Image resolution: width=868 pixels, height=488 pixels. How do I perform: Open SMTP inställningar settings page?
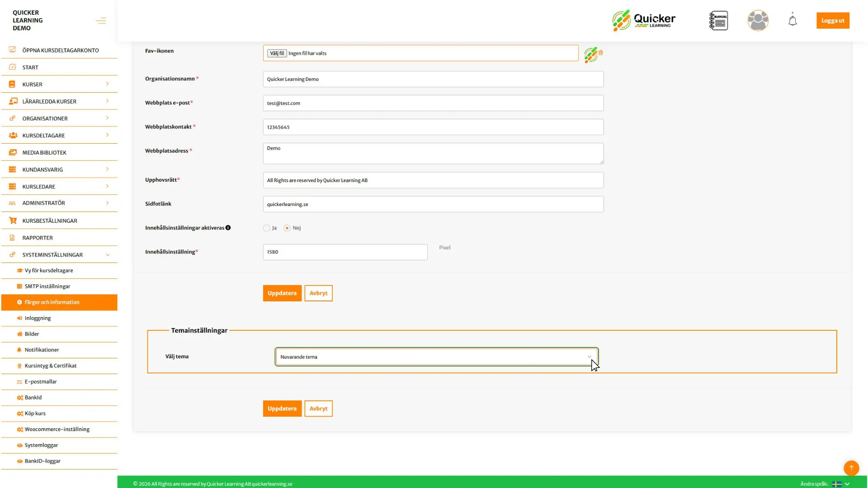click(x=47, y=286)
